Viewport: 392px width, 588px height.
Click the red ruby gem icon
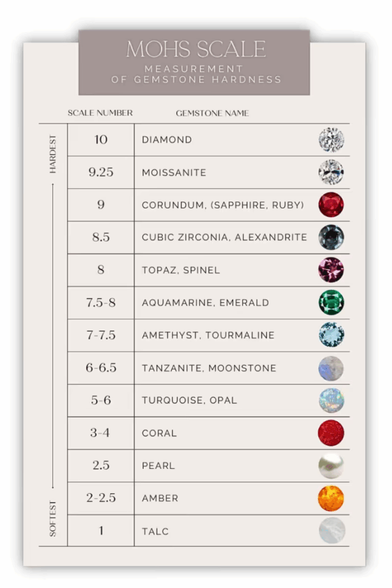coord(331,205)
